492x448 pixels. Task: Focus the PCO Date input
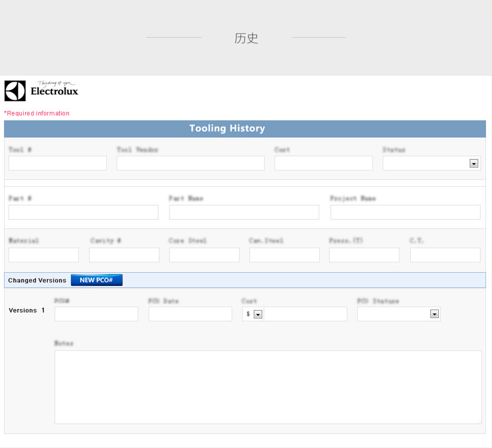click(x=190, y=314)
